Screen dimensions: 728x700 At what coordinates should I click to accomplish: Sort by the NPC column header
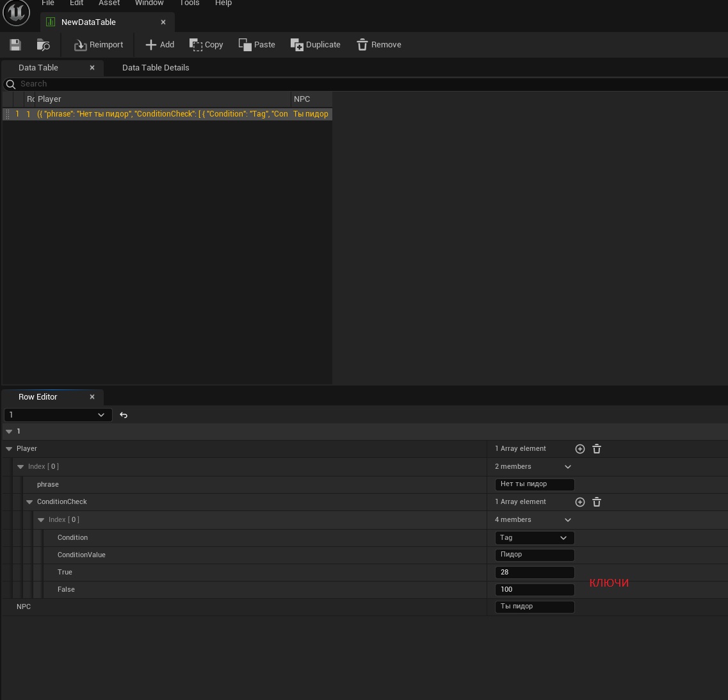tap(312, 99)
